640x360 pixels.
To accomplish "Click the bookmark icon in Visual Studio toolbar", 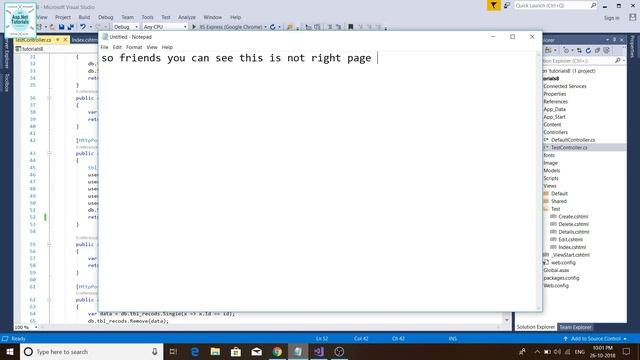I will pyautogui.click(x=350, y=27).
